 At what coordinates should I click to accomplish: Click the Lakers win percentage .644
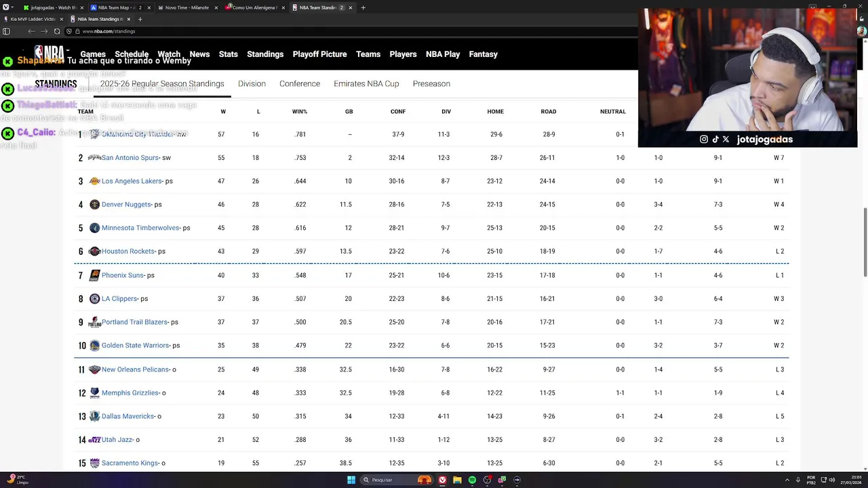[x=300, y=181]
